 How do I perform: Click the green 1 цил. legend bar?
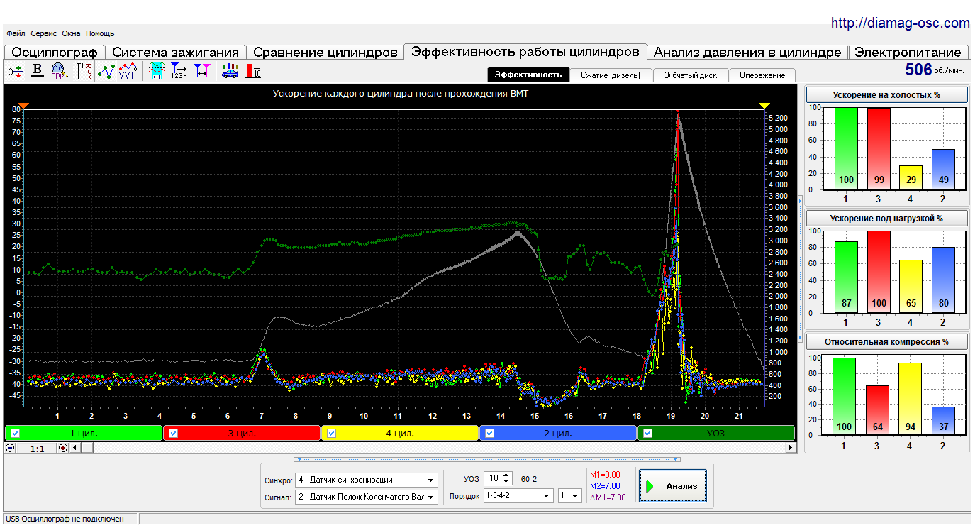(x=84, y=433)
